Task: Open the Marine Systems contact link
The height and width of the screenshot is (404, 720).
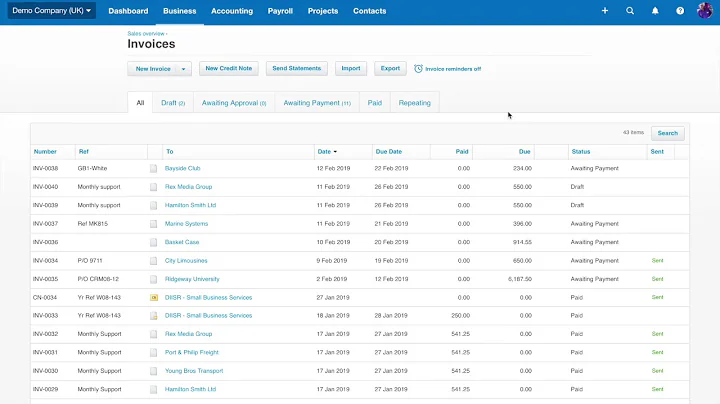Action: (186, 224)
